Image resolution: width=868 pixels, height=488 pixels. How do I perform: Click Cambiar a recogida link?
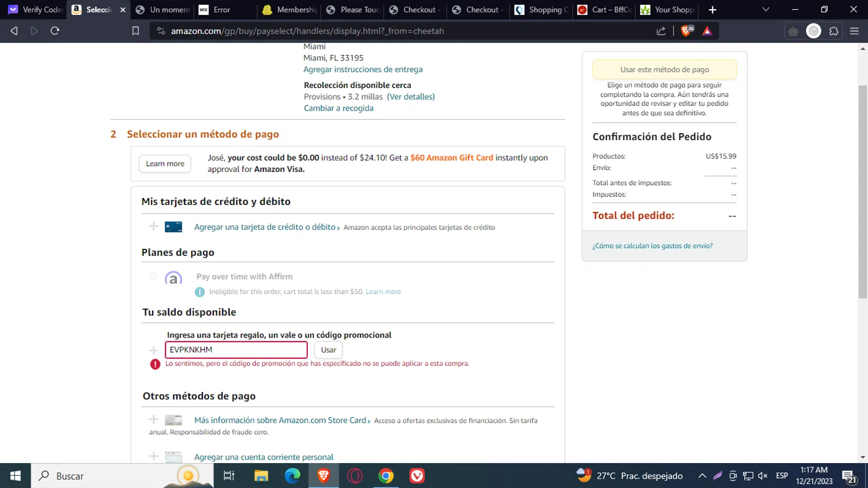point(339,108)
